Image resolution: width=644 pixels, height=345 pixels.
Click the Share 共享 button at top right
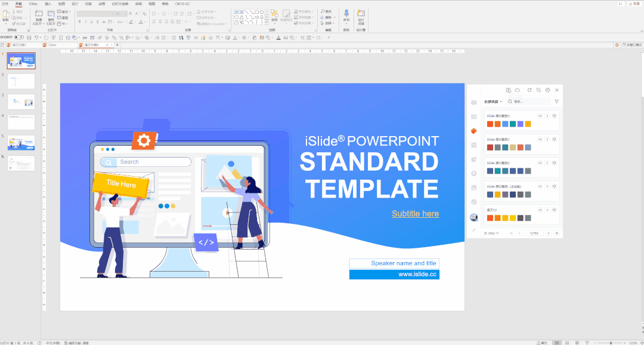636,4
